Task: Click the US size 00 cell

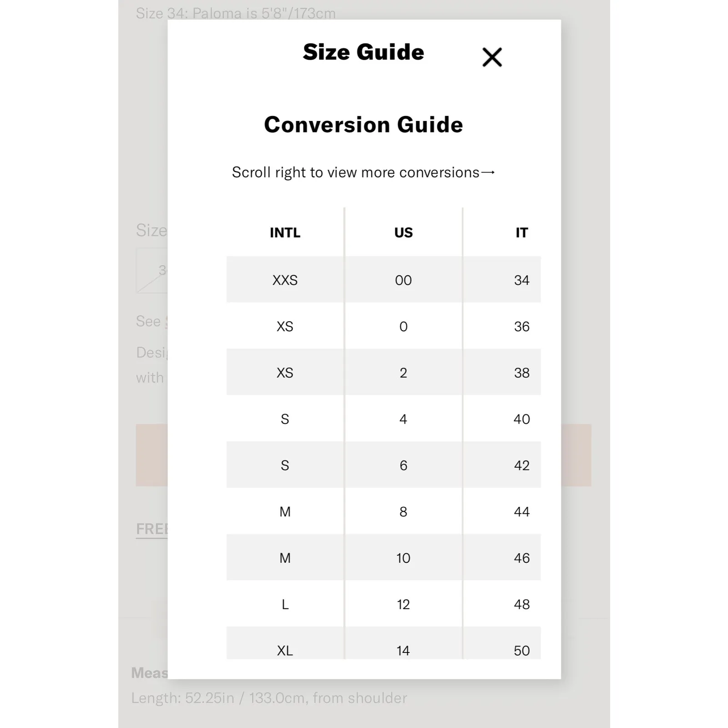Action: (403, 280)
